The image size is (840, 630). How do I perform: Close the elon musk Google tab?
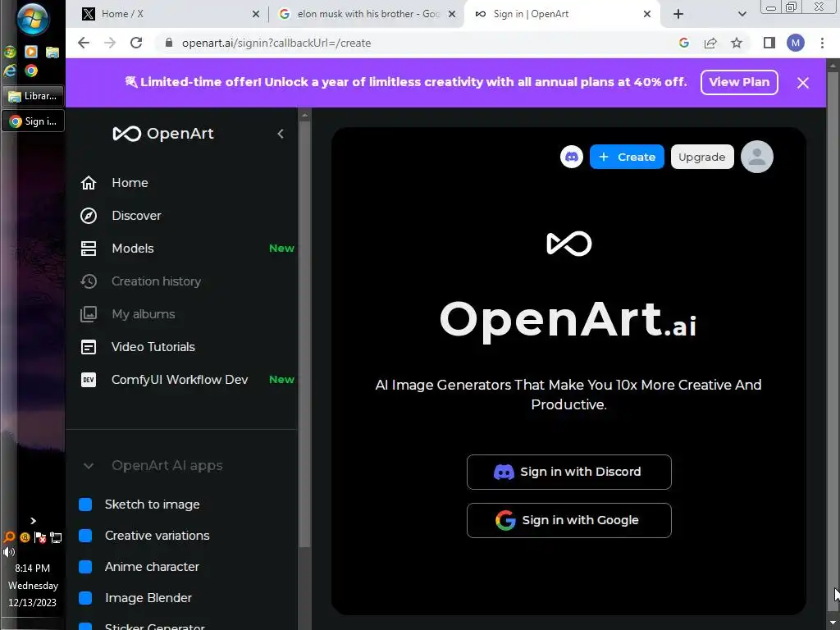pyautogui.click(x=452, y=14)
